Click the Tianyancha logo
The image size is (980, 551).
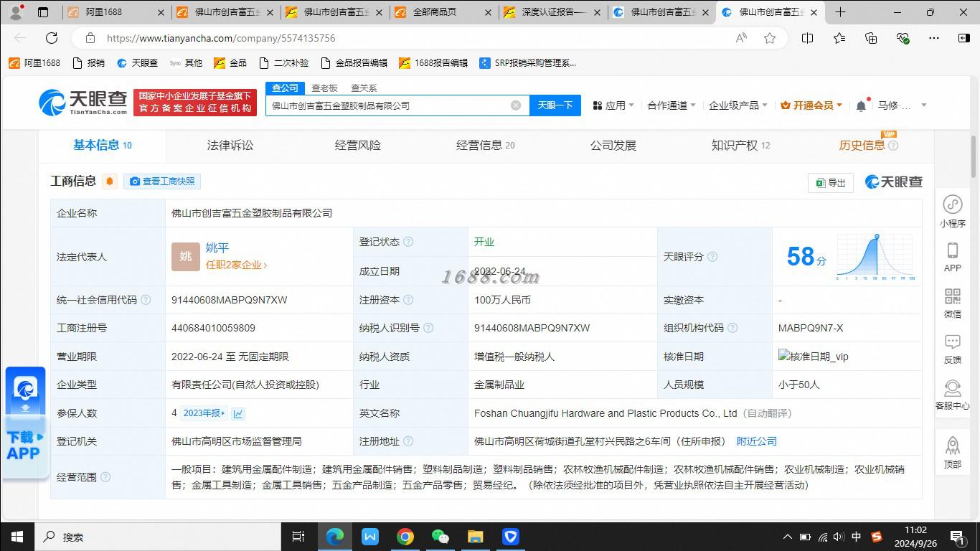tap(83, 103)
